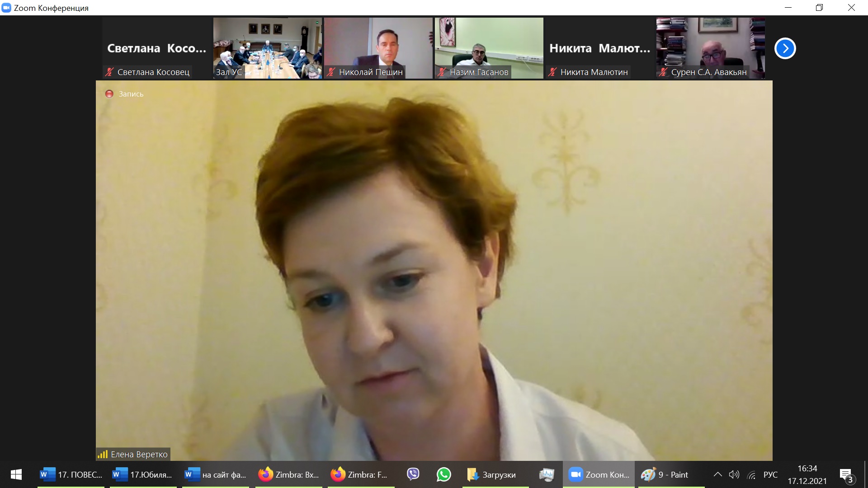Screen dimensions: 868x488
Task: Switch to the Zimbra: F... Firefox window
Action: click(361, 474)
